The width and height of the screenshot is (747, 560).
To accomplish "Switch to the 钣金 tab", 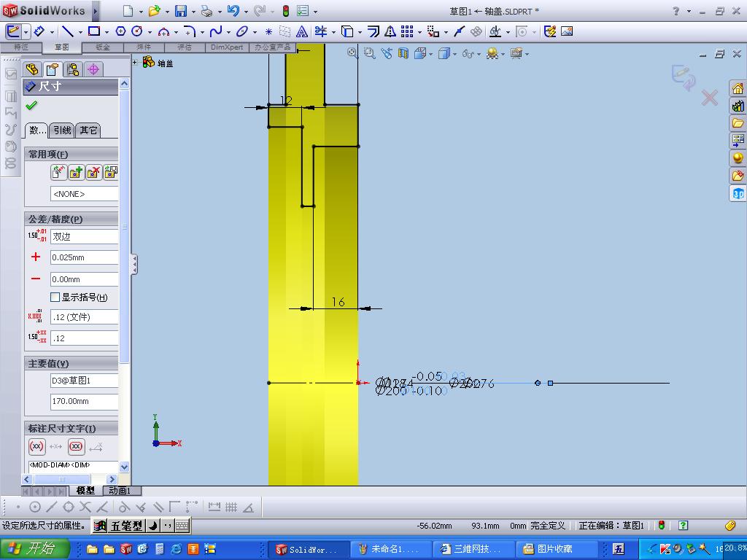I will point(102,47).
